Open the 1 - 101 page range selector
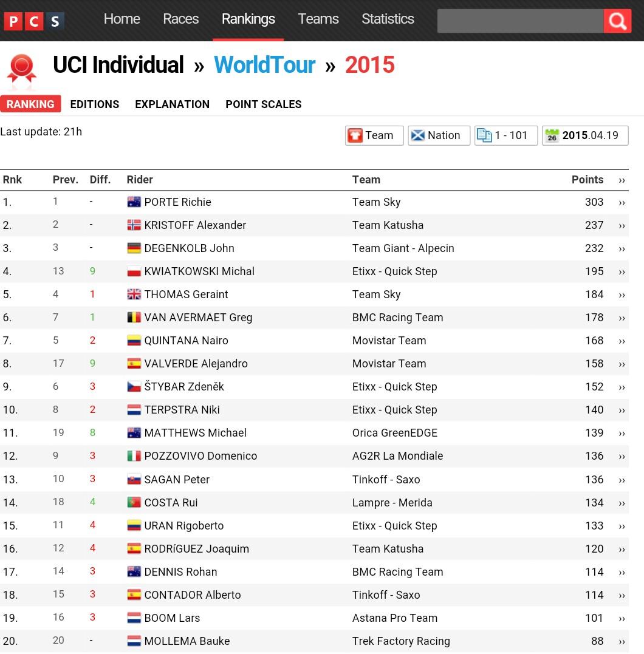 coord(506,135)
